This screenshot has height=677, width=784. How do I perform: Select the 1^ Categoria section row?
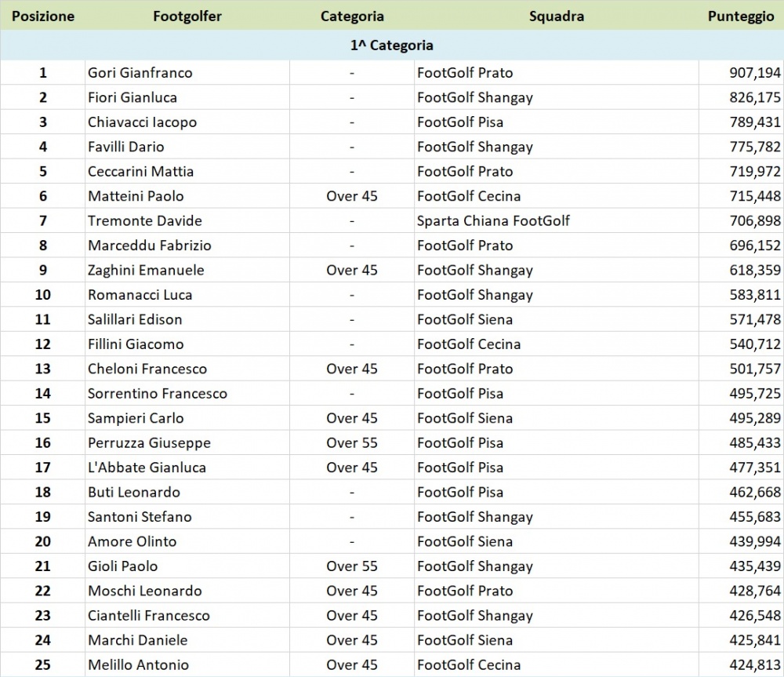click(x=392, y=45)
